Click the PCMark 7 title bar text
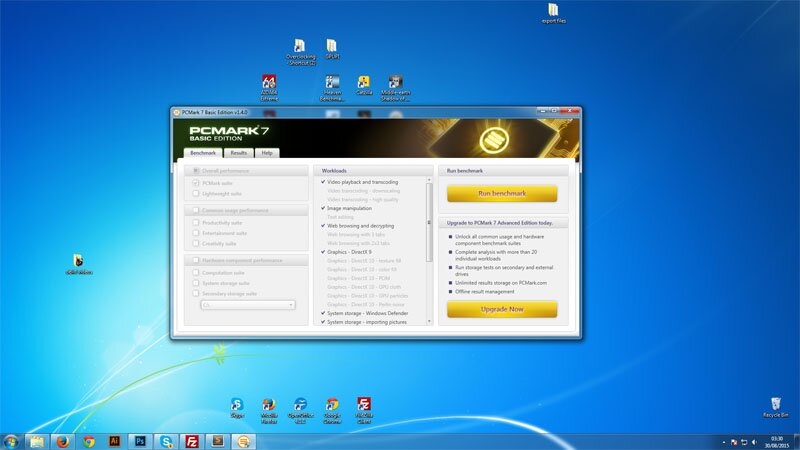800x450 pixels. 214,112
